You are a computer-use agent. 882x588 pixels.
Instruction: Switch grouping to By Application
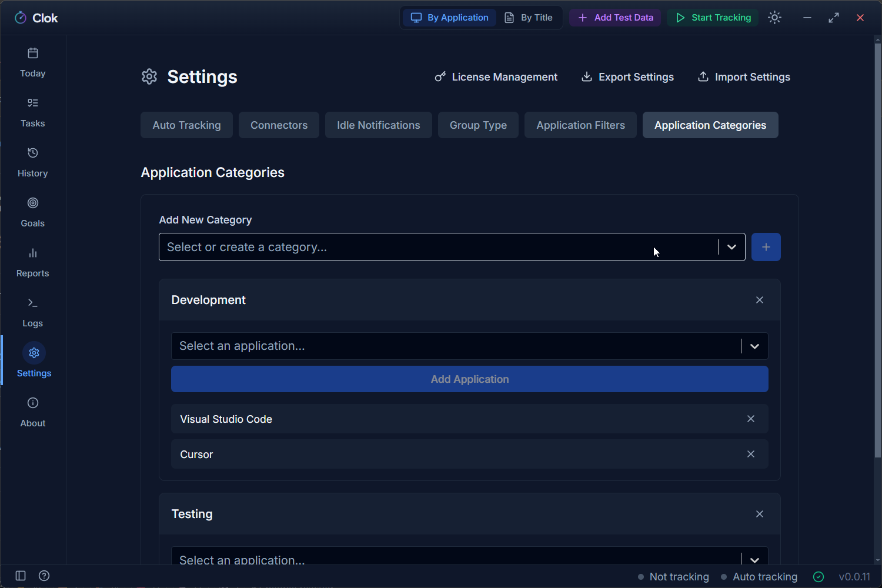pyautogui.click(x=450, y=18)
